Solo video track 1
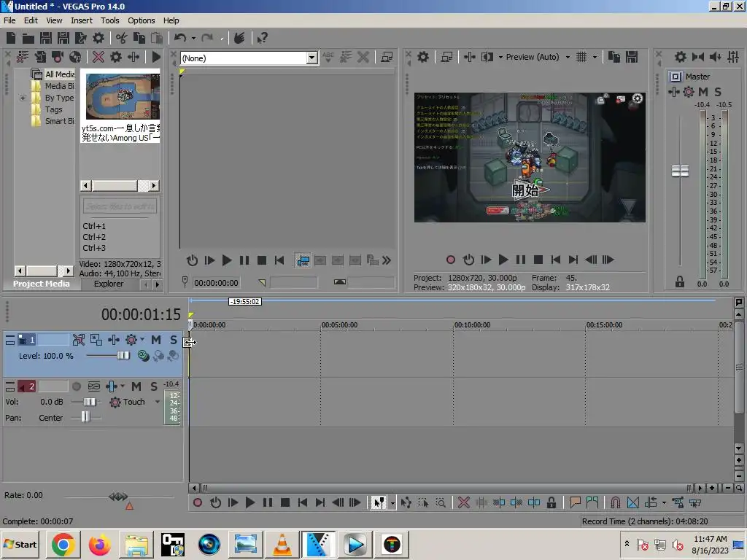The width and height of the screenshot is (747, 560). (173, 340)
